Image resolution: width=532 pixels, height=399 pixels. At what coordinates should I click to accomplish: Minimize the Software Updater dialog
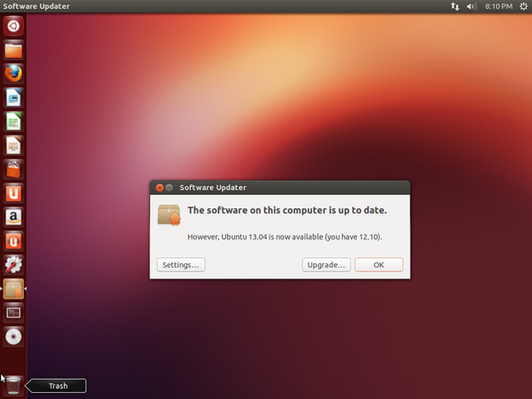click(x=169, y=188)
